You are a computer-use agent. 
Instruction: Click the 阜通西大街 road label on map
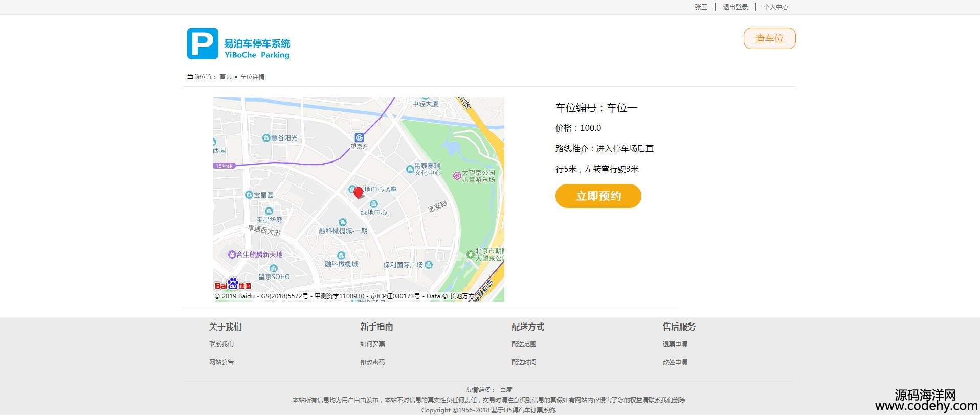(x=264, y=230)
